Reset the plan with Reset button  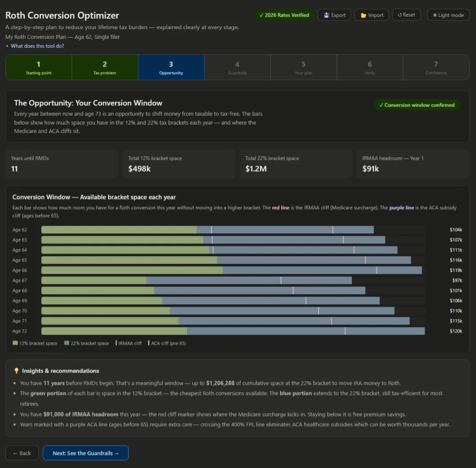click(406, 15)
